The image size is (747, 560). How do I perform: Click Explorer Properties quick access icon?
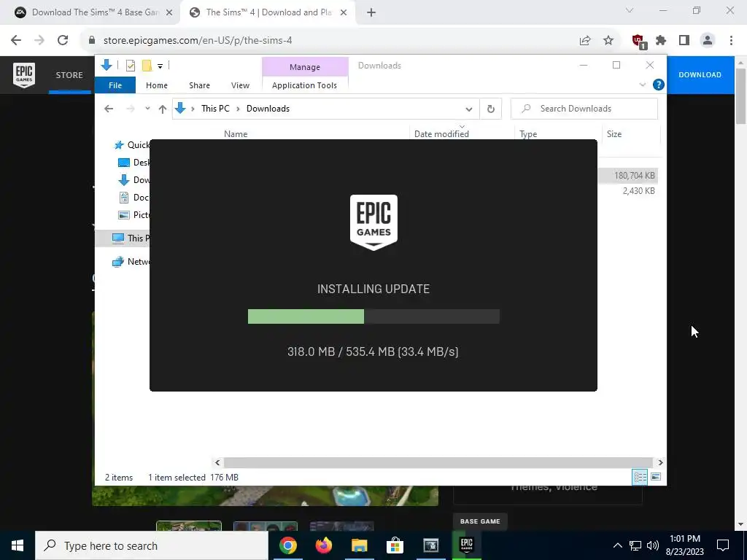tap(130, 66)
